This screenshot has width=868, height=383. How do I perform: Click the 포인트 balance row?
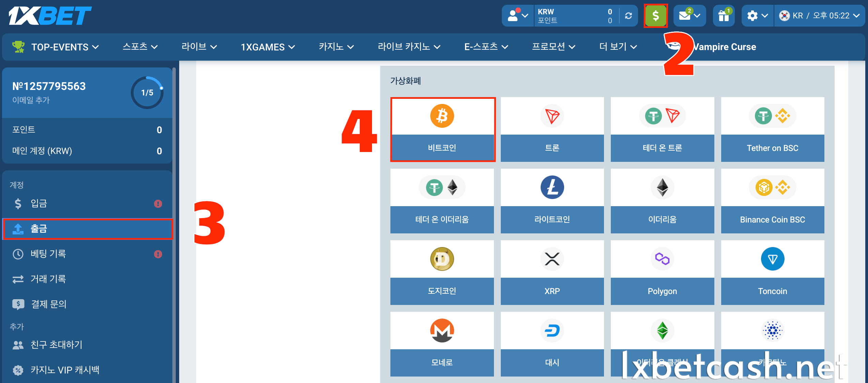87,130
